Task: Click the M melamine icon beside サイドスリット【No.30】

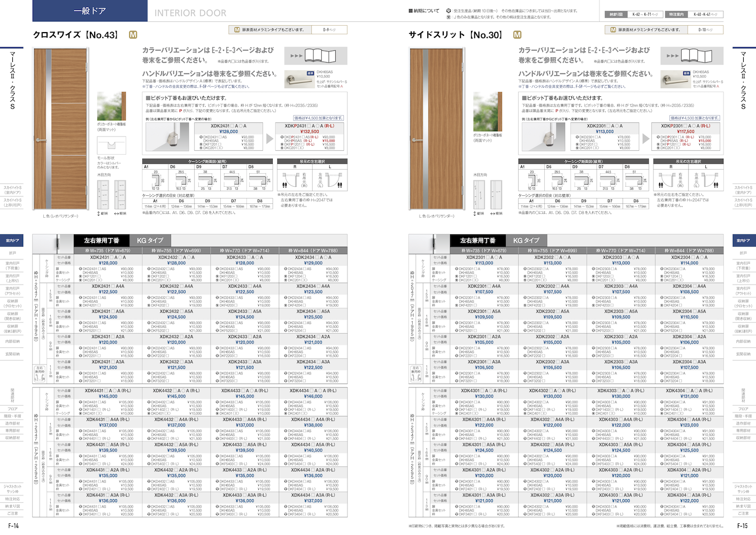Action: (516, 34)
